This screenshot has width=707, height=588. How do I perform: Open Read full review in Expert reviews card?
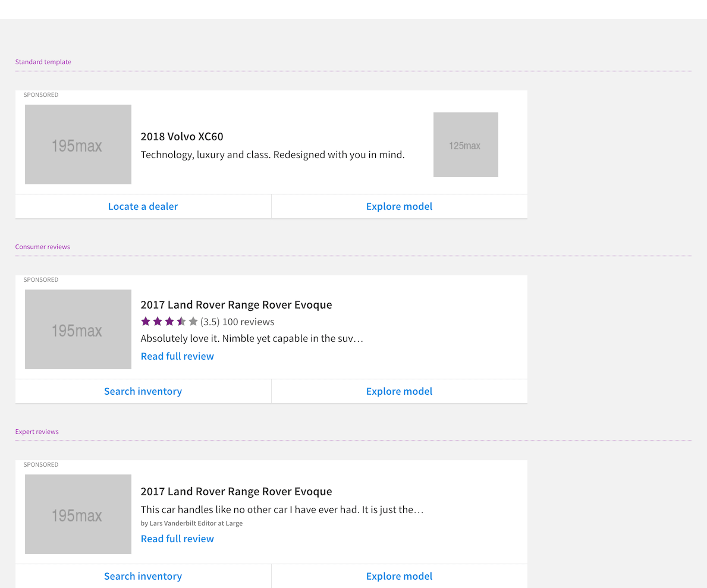click(x=177, y=539)
